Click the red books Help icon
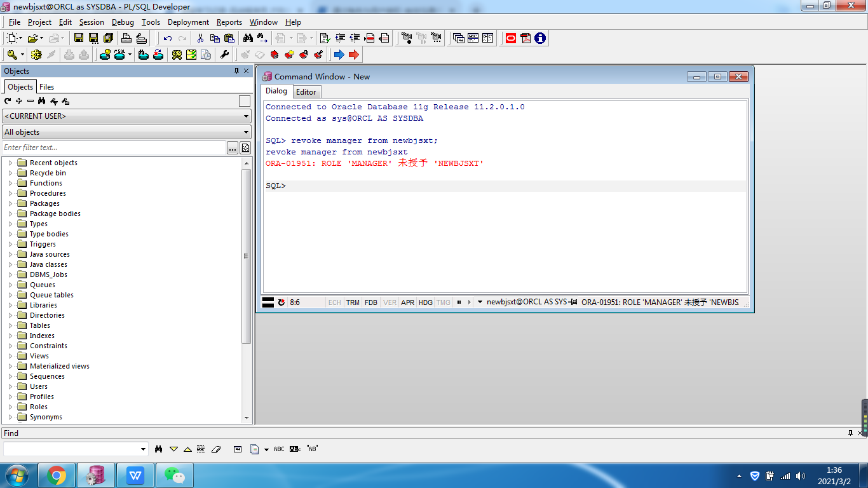Screen dimensions: 868x488 coord(275,55)
